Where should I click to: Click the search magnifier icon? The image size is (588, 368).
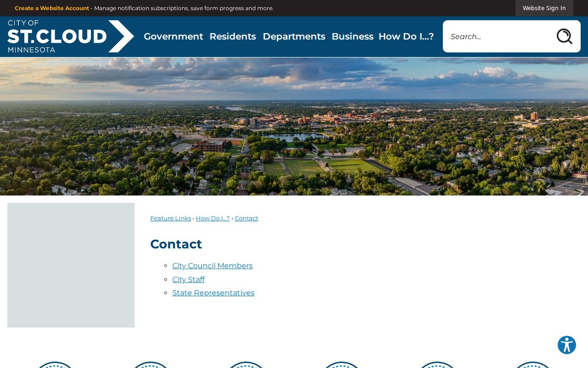564,36
